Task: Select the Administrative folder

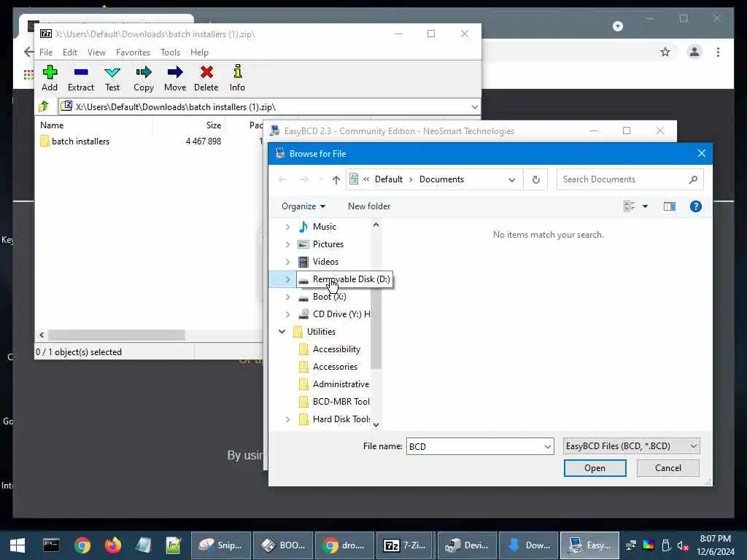Action: (341, 384)
